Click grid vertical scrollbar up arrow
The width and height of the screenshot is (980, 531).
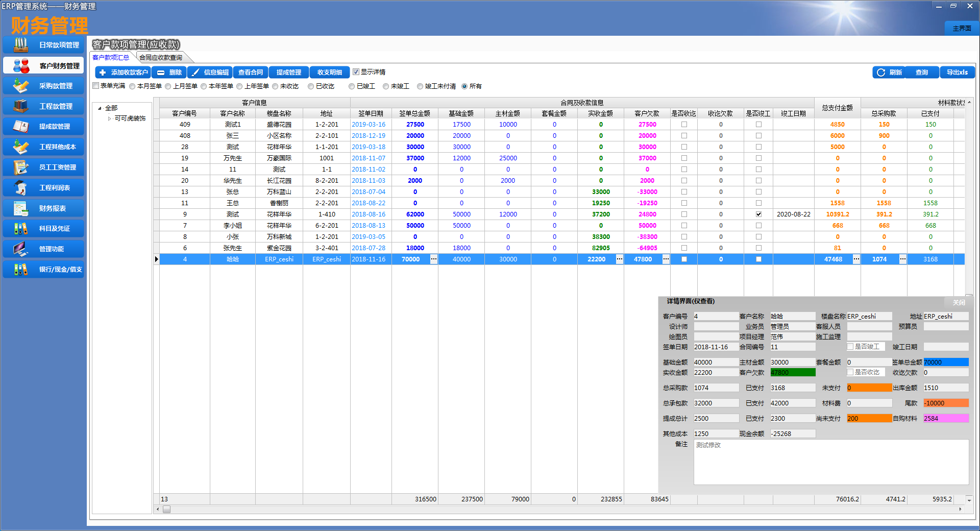tap(969, 102)
